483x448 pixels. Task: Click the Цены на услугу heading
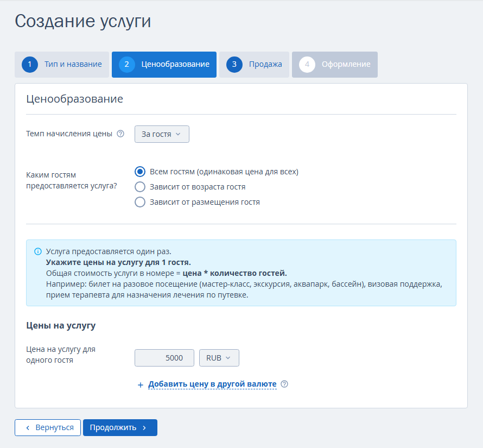tap(61, 326)
